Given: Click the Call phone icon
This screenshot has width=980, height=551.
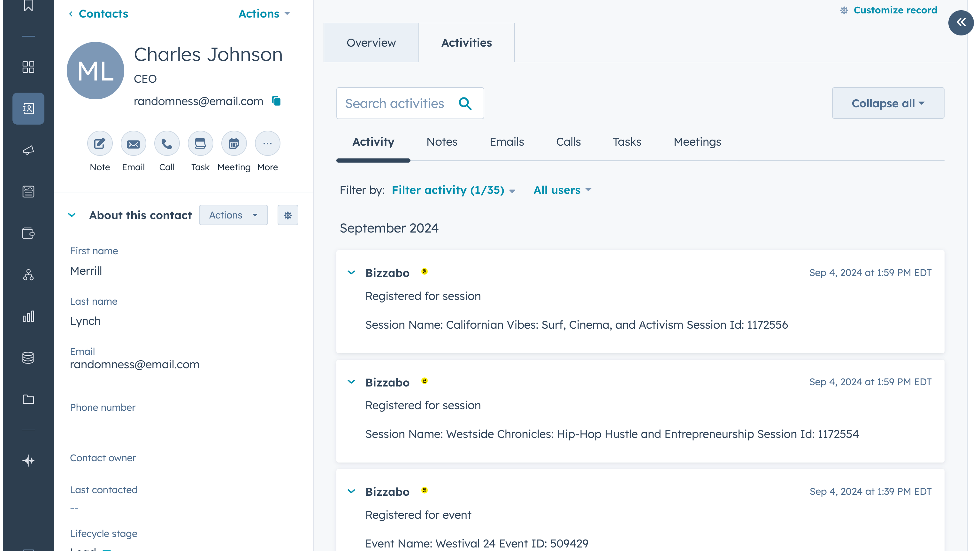Looking at the screenshot, I should click(167, 143).
